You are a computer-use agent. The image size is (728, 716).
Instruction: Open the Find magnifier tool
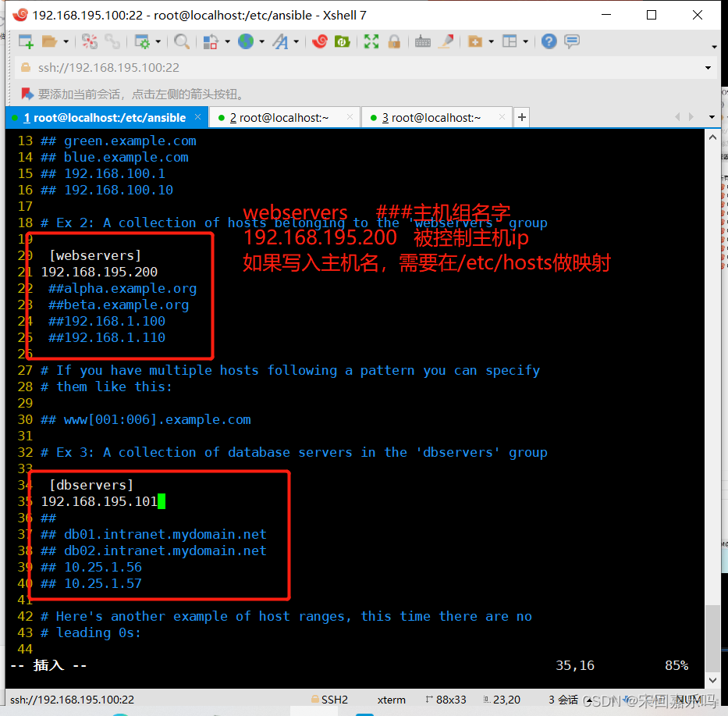182,42
